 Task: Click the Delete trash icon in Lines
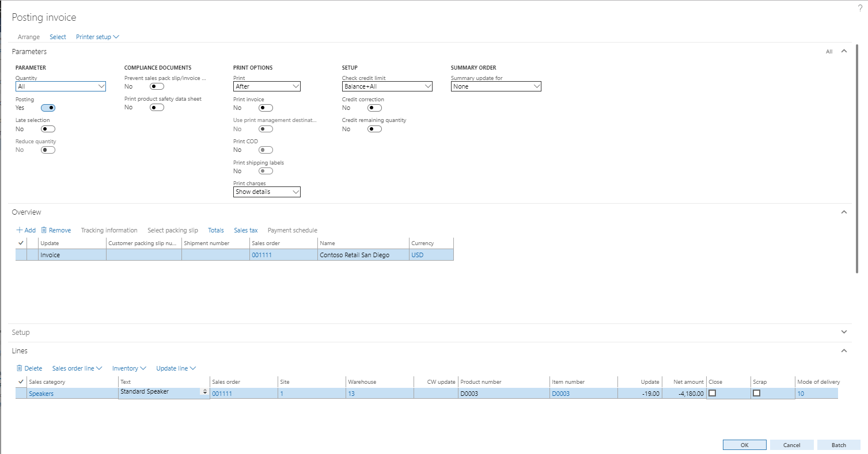tap(20, 368)
